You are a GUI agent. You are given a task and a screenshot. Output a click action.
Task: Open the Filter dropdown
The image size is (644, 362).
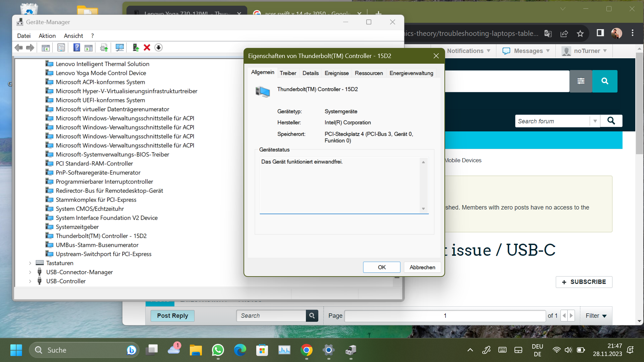pyautogui.click(x=596, y=316)
